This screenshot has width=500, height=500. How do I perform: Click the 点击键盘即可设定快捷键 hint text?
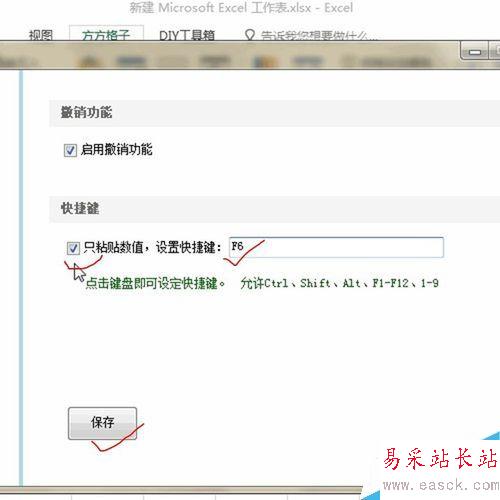coord(155,283)
